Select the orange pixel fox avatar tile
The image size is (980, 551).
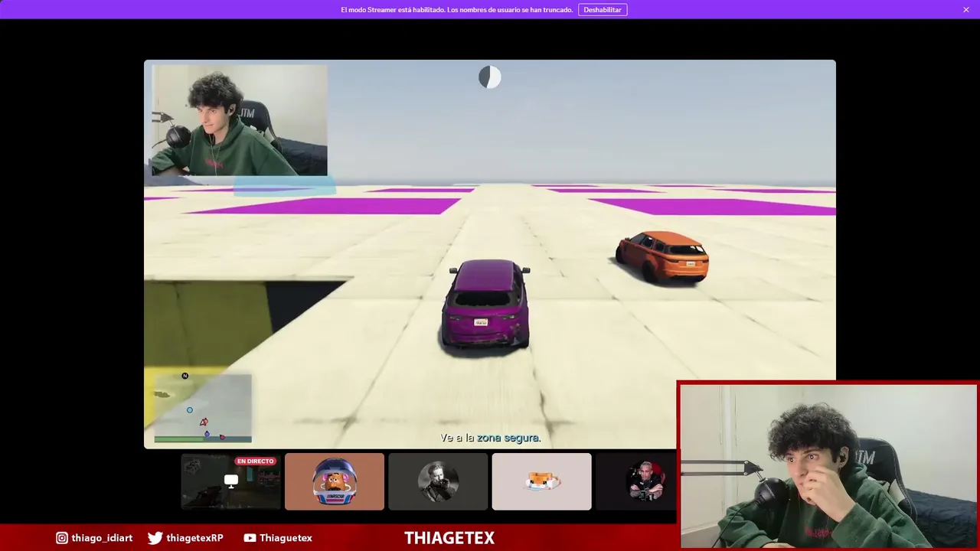tap(542, 481)
